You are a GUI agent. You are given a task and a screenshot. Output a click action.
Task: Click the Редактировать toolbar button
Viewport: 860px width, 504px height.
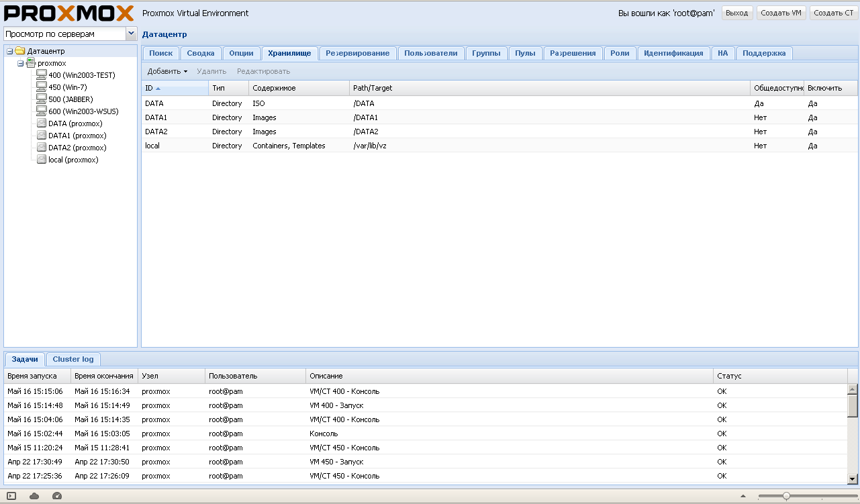[x=263, y=71]
